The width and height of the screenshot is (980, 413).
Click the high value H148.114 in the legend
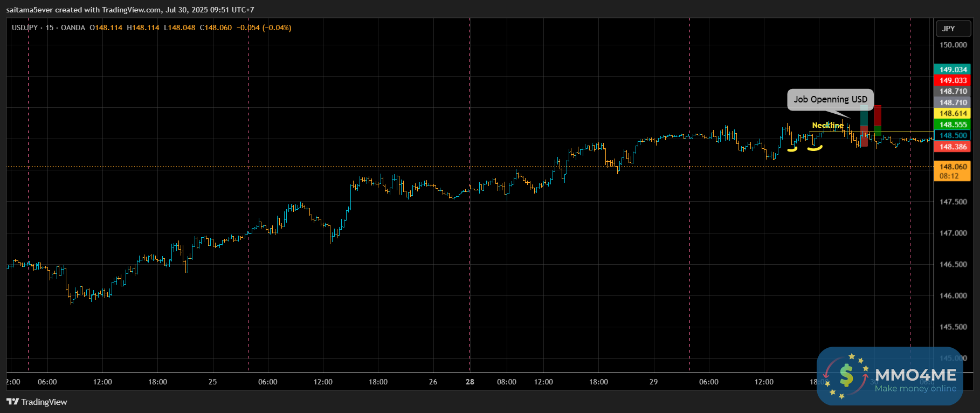(x=143, y=27)
